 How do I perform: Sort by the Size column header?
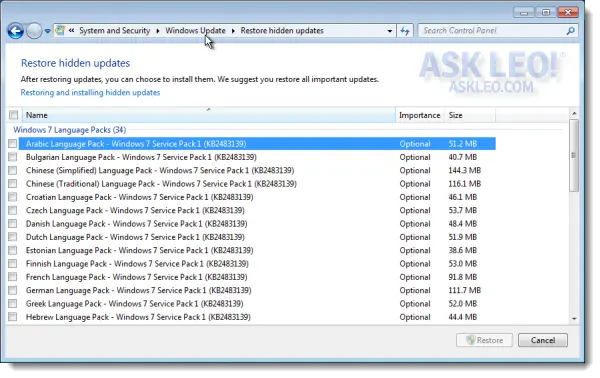[x=470, y=115]
